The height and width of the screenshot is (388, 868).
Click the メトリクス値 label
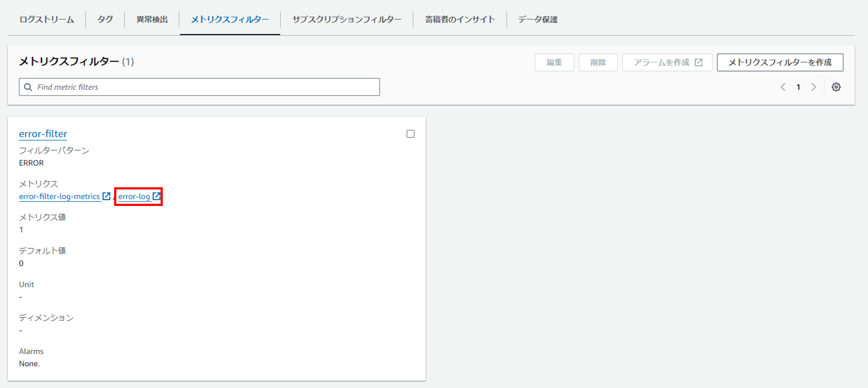click(x=43, y=217)
